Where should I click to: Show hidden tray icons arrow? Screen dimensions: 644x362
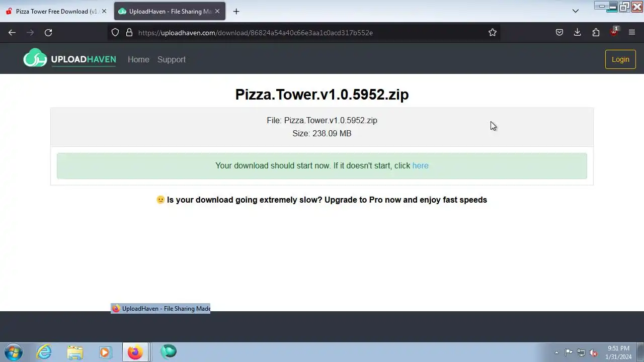pos(556,352)
